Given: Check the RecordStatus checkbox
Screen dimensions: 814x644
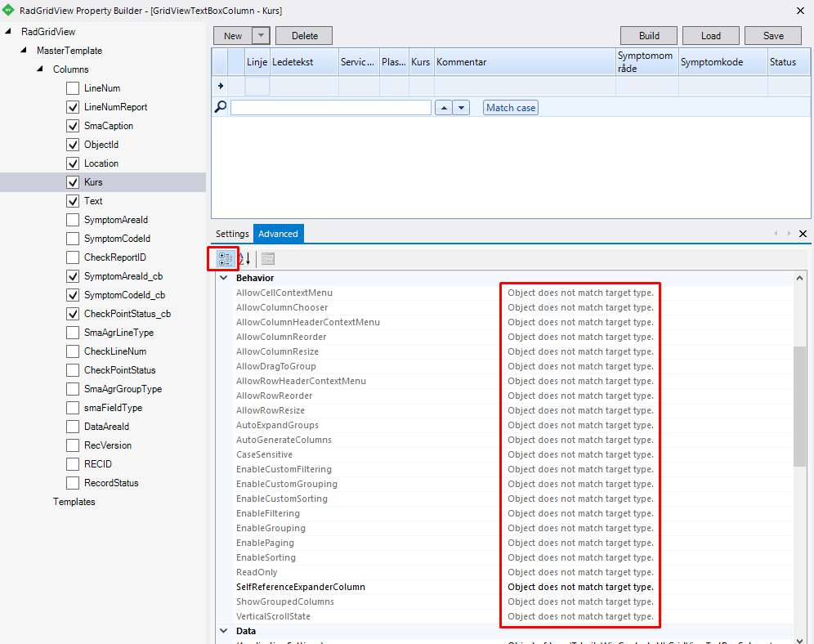Looking at the screenshot, I should (73, 483).
